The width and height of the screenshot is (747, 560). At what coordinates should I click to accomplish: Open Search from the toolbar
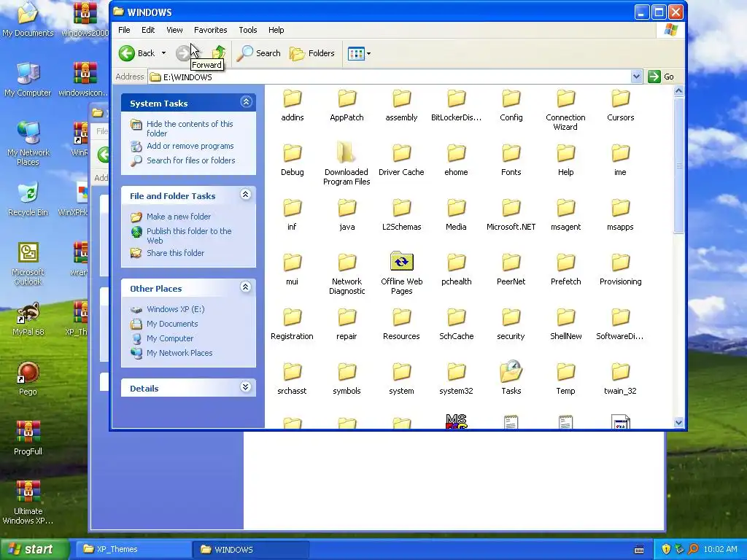click(x=259, y=53)
